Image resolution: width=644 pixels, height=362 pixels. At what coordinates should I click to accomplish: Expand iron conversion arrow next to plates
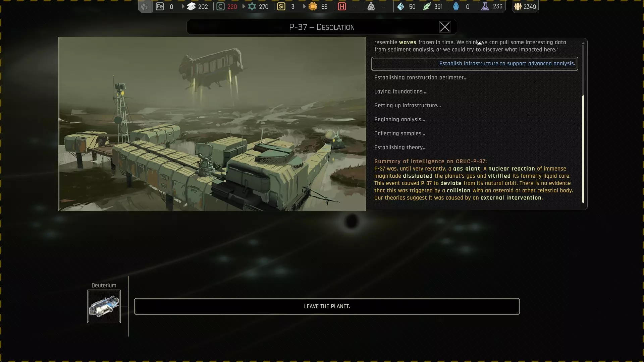point(183,6)
